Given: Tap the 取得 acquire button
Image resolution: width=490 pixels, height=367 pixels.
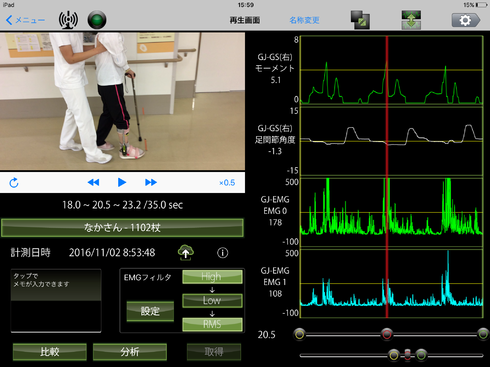Looking at the screenshot, I should tap(214, 352).
